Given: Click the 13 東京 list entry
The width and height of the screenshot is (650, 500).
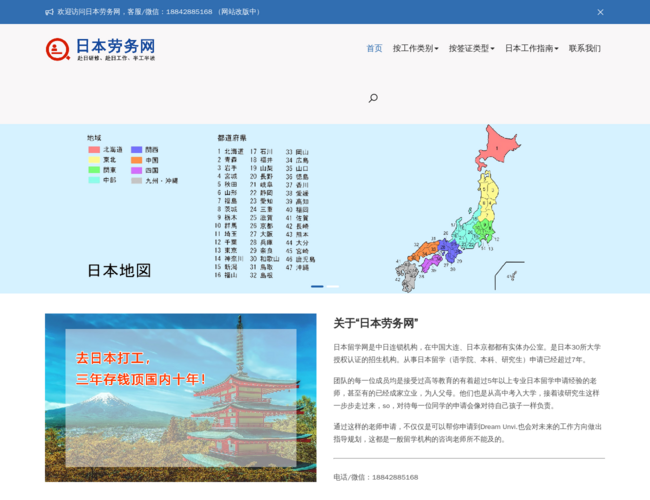Looking at the screenshot, I should (226, 250).
